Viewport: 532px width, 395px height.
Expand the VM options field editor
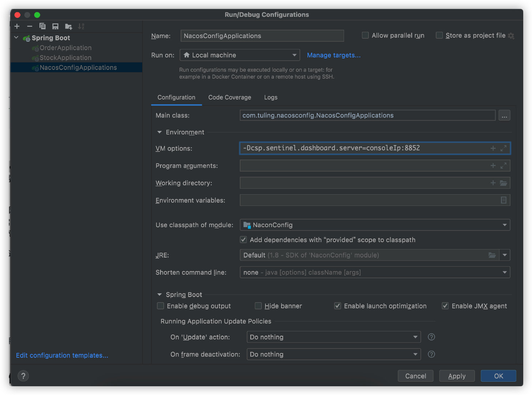click(503, 148)
